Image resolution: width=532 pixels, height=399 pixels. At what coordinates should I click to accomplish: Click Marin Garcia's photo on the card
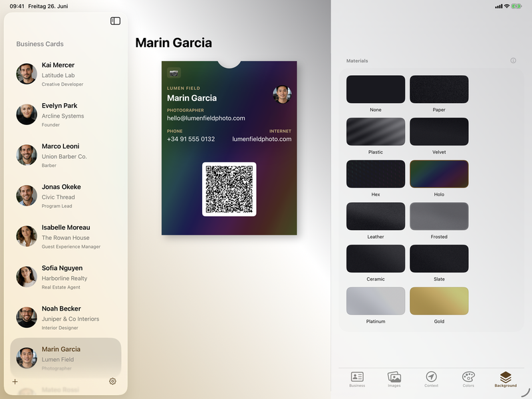click(282, 94)
